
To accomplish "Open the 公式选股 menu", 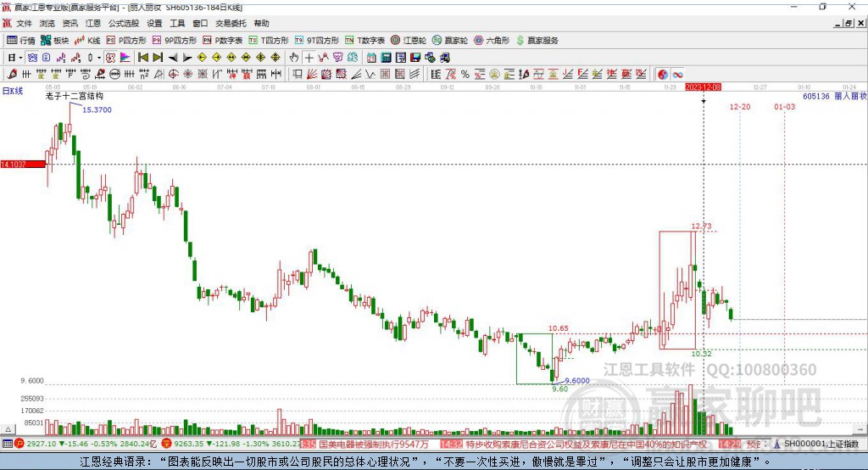I will click(124, 23).
